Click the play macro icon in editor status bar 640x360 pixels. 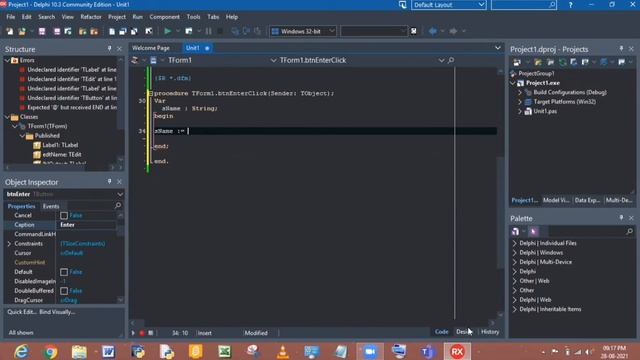tap(133, 333)
